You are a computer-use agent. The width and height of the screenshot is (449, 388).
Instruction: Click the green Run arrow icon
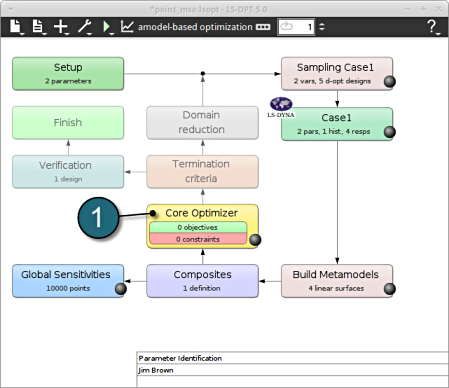pos(107,27)
